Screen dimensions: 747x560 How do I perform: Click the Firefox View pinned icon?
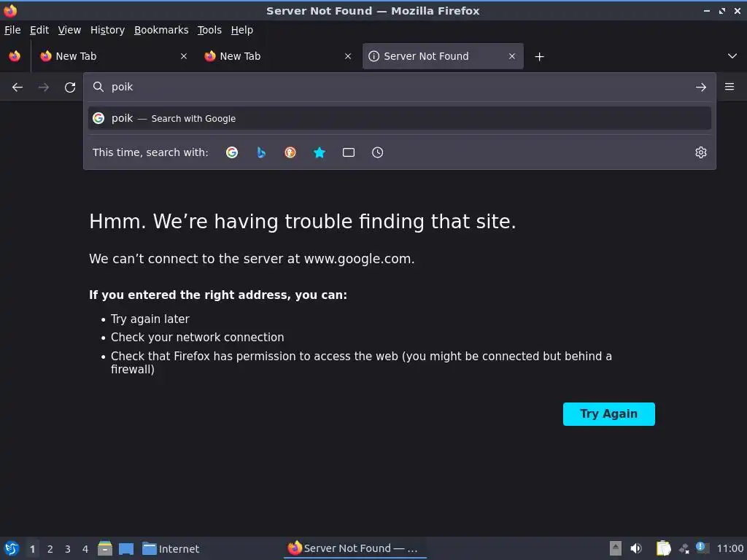click(15, 56)
